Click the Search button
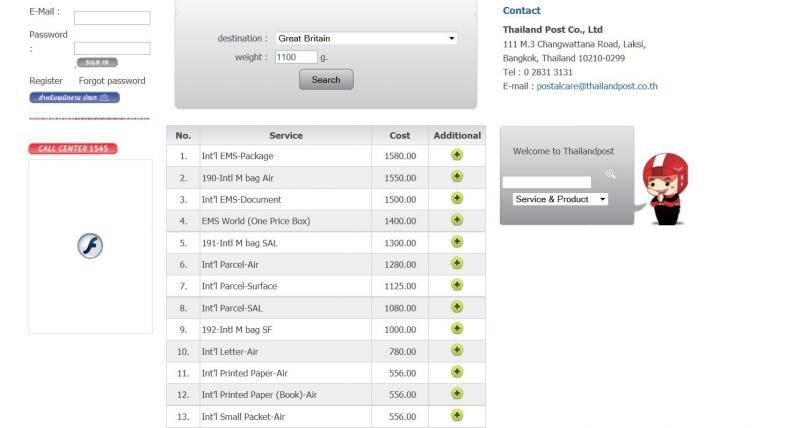The image size is (800, 428). 326,80
